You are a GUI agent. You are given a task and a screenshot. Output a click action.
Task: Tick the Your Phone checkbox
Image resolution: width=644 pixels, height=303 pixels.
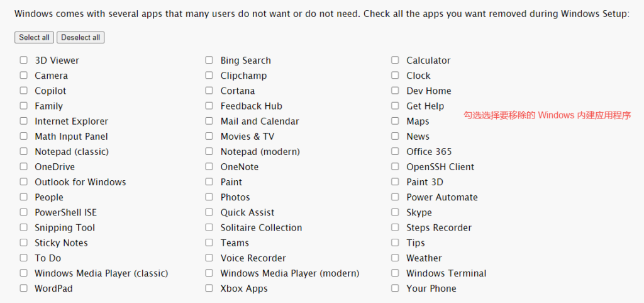coord(395,289)
